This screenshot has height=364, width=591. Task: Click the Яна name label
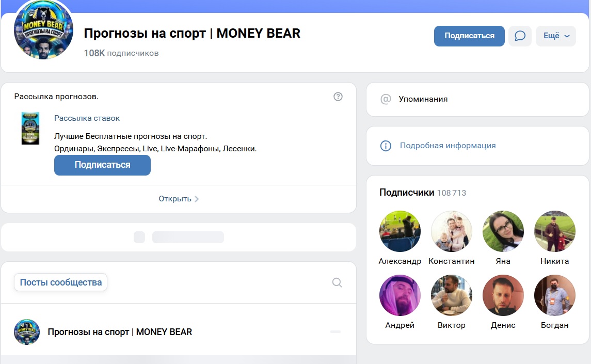(503, 261)
